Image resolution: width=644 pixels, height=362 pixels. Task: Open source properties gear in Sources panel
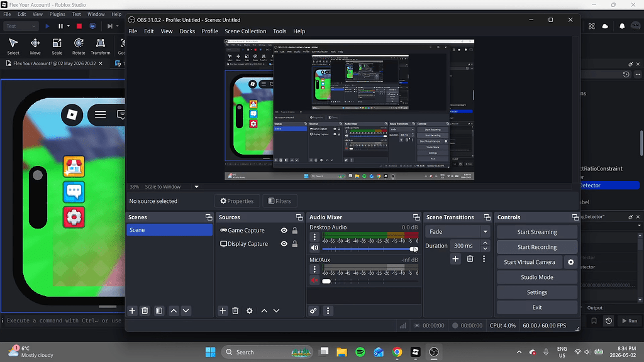coord(249,310)
